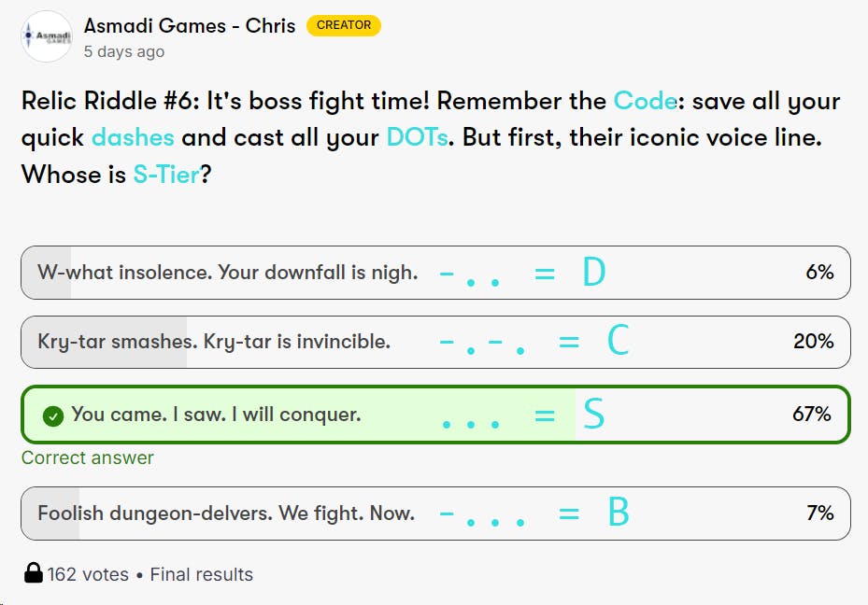Click the "5 days ago" timestamp
This screenshot has height=605, width=868.
124,52
